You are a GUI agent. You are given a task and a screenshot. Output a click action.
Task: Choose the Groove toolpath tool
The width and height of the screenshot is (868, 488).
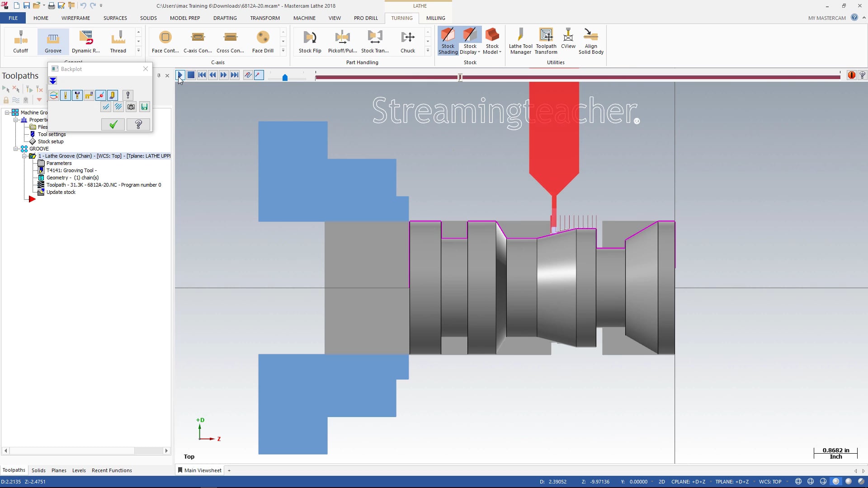pyautogui.click(x=53, y=42)
